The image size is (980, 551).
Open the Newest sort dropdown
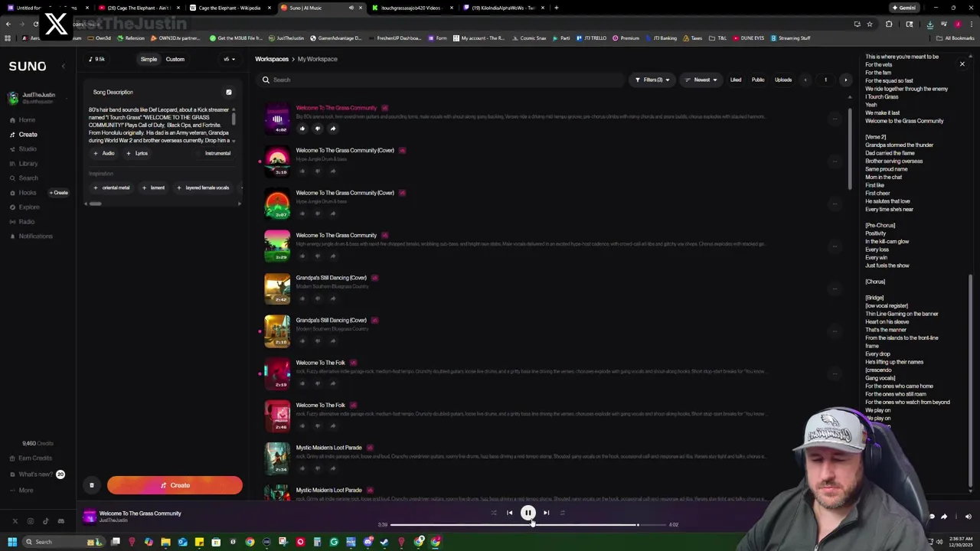click(701, 80)
